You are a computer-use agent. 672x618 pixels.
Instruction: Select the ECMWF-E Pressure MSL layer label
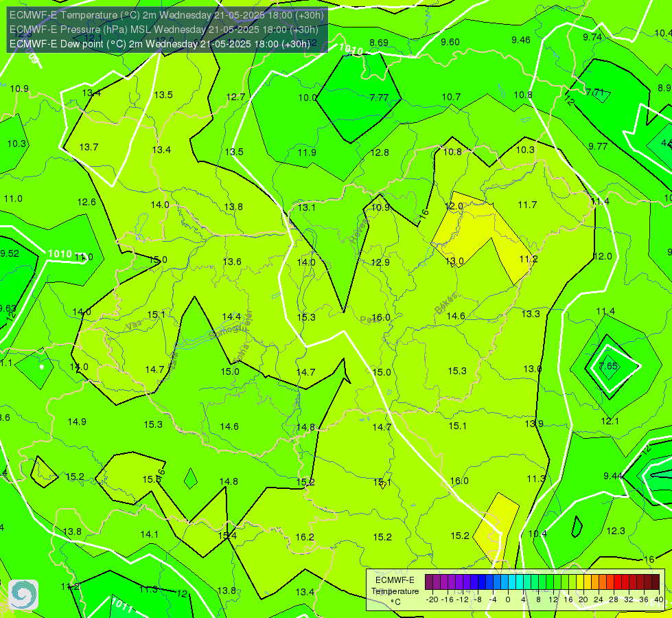coord(164,29)
